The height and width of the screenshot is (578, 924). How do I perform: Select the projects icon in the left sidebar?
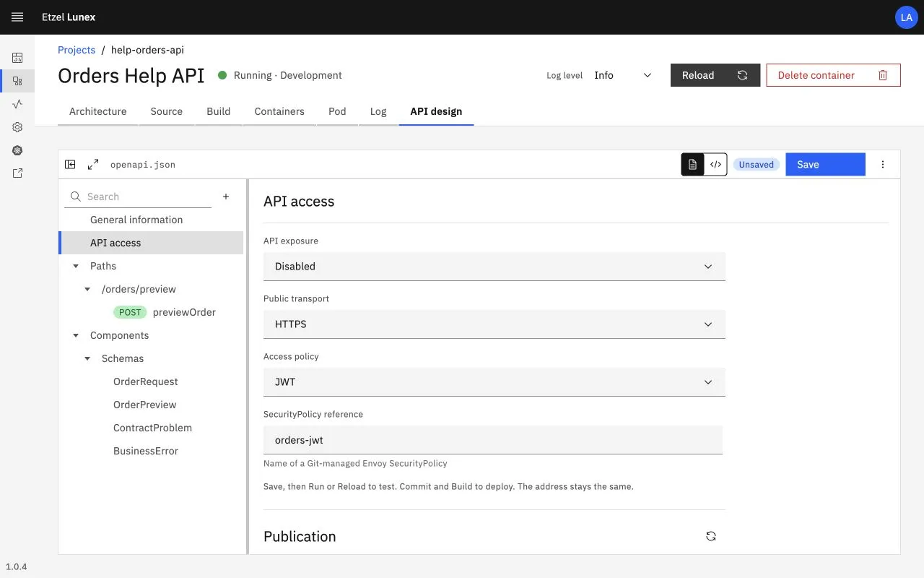[17, 81]
